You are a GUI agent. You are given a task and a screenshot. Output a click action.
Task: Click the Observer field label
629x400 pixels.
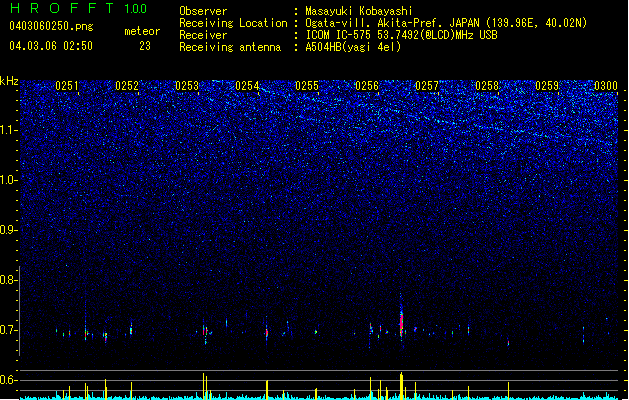(203, 11)
